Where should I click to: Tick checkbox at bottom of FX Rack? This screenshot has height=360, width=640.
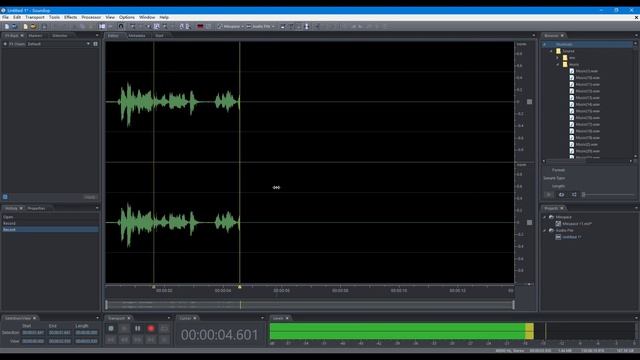[5, 197]
